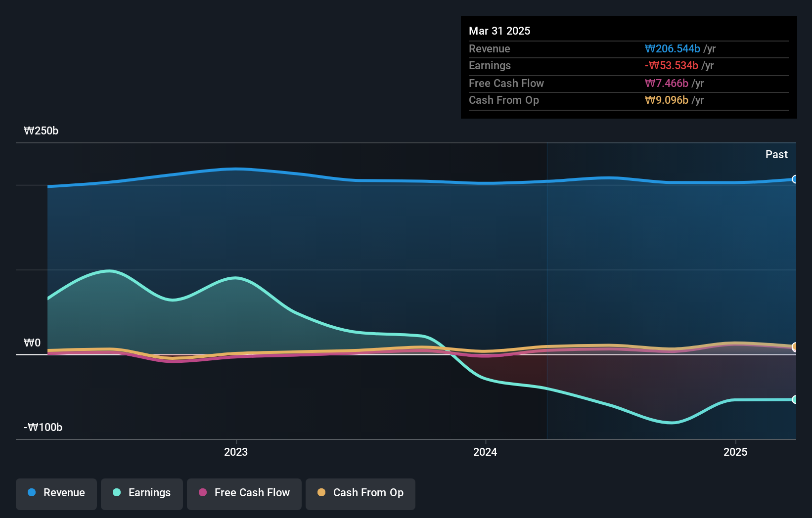812x518 pixels.
Task: Click the -₩100b y-axis label
Action: click(43, 427)
